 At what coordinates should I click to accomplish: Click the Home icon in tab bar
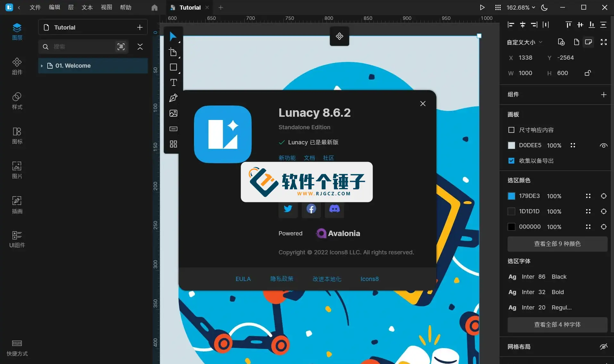[155, 7]
